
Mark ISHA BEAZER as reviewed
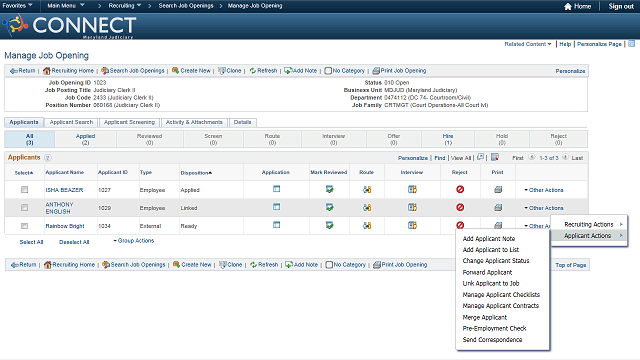[x=329, y=189]
